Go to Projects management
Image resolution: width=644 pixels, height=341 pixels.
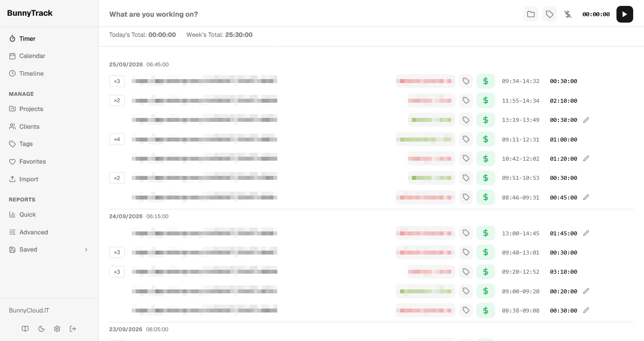[49, 109]
